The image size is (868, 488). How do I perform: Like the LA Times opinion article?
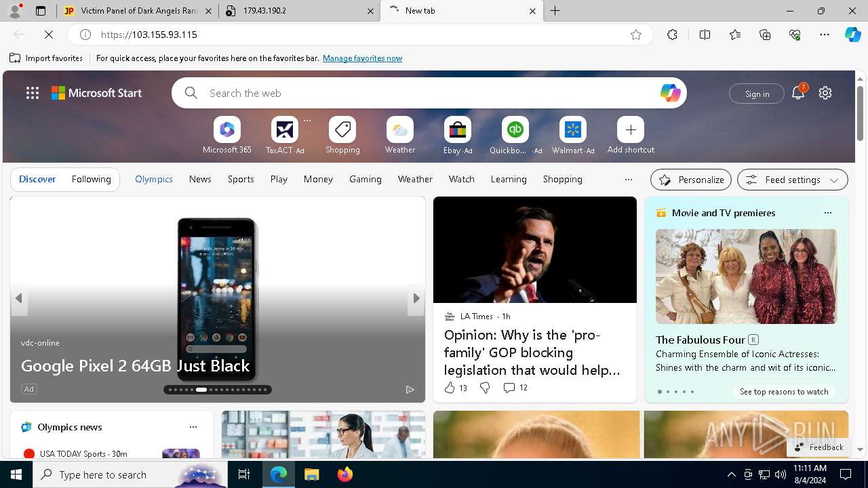(456, 388)
